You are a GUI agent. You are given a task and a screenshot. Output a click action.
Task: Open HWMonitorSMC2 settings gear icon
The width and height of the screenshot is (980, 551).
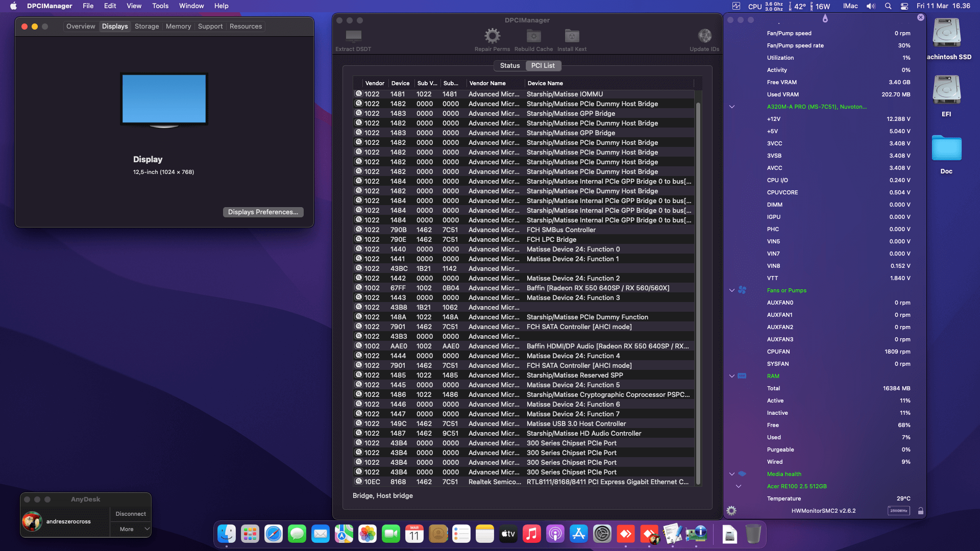click(x=731, y=511)
